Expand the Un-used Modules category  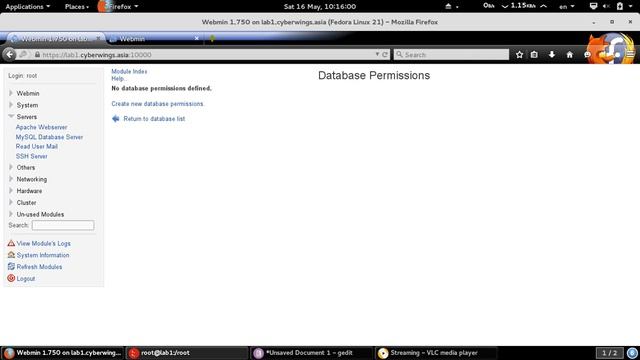(x=11, y=214)
